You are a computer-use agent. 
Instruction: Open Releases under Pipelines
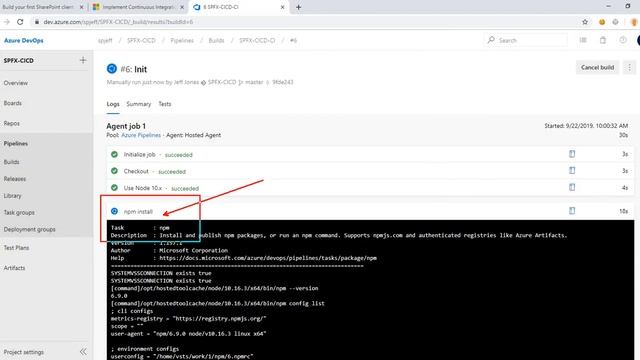[15, 179]
